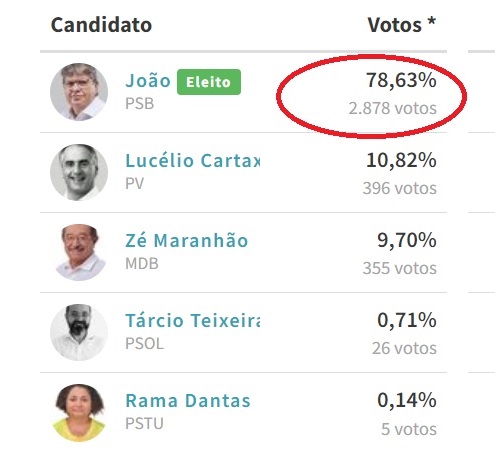495x460 pixels.
Task: Select the 2.878 votos count
Action: [393, 108]
